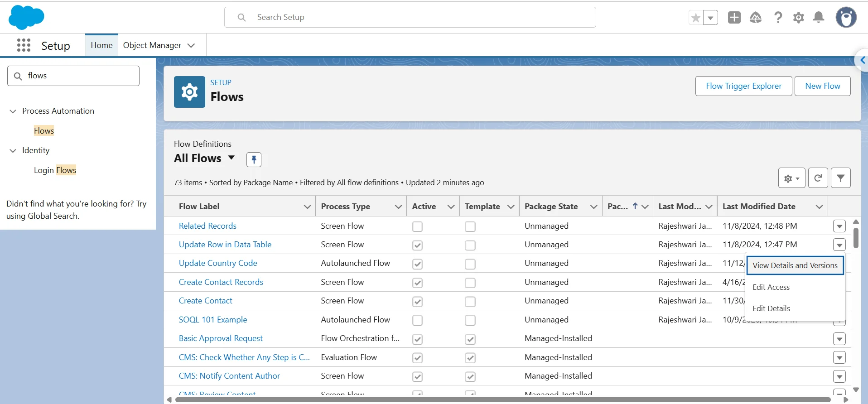
Task: Open the App Launcher grid icon
Action: click(24, 45)
